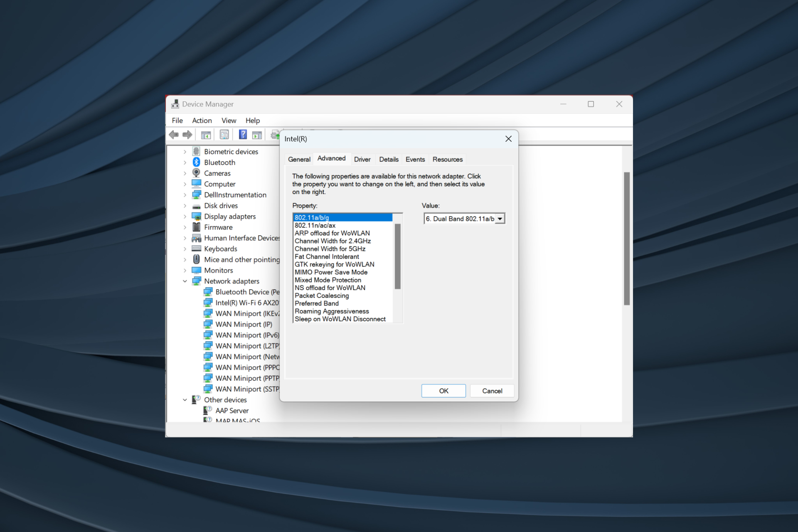Click the WAN Miniport (IP) adapter icon
The width and height of the screenshot is (798, 532).
(208, 324)
